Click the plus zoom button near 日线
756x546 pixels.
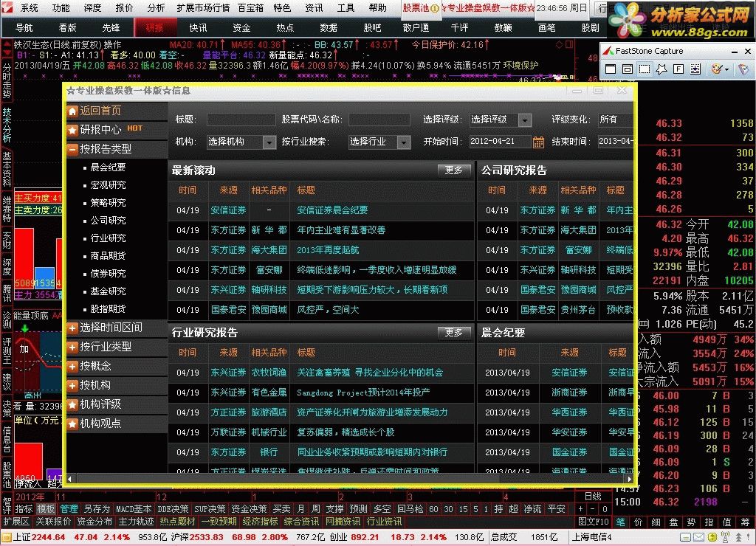click(x=581, y=509)
